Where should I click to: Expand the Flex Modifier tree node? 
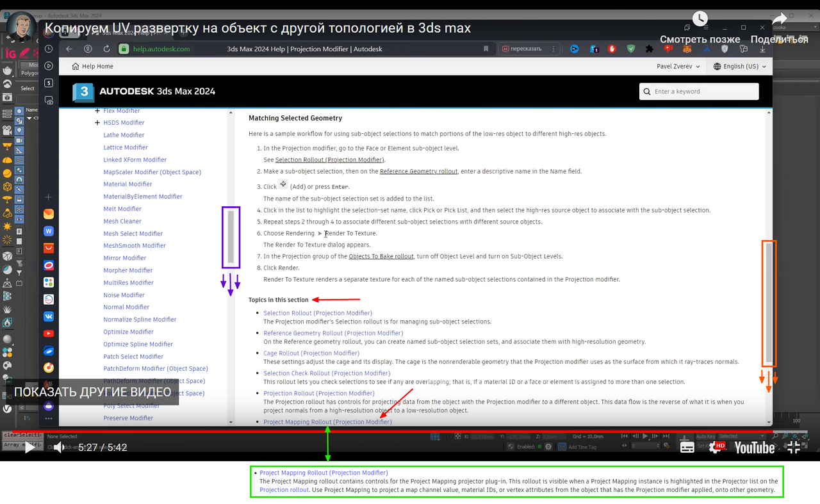click(97, 111)
